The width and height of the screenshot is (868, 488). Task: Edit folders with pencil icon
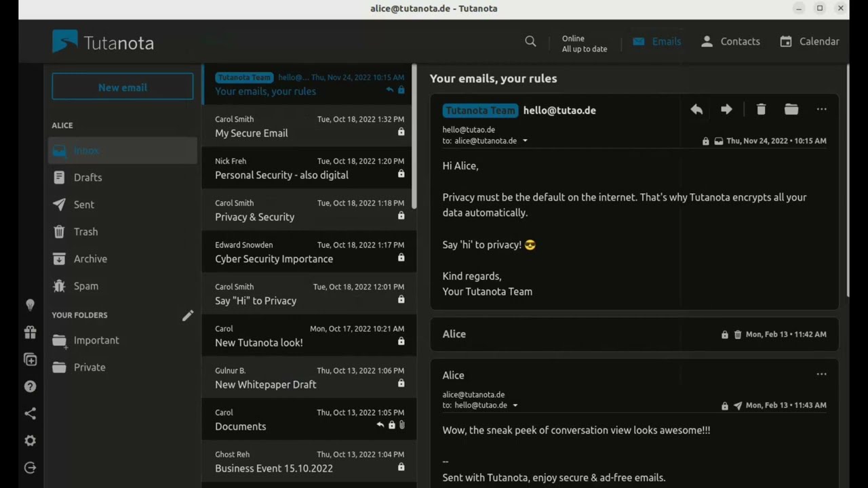click(188, 315)
